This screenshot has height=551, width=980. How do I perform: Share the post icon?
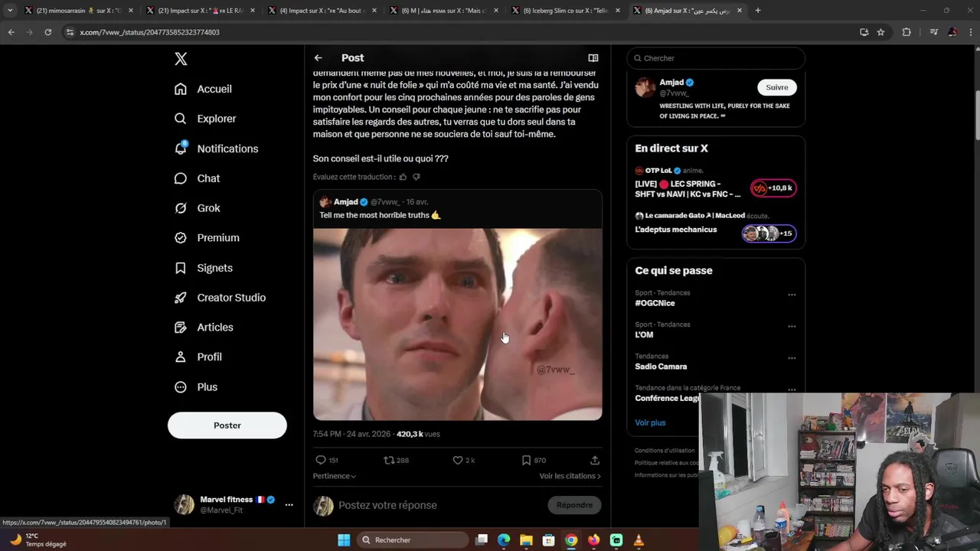(595, 460)
